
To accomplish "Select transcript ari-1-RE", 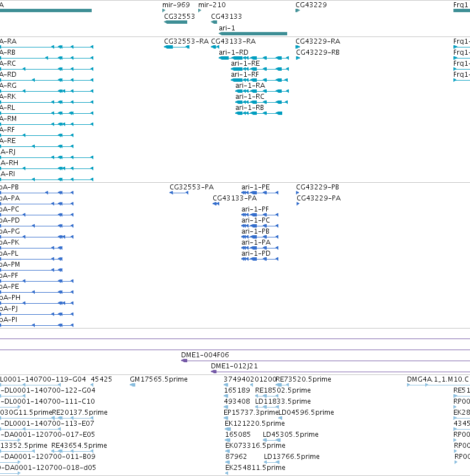I will click(260, 69).
